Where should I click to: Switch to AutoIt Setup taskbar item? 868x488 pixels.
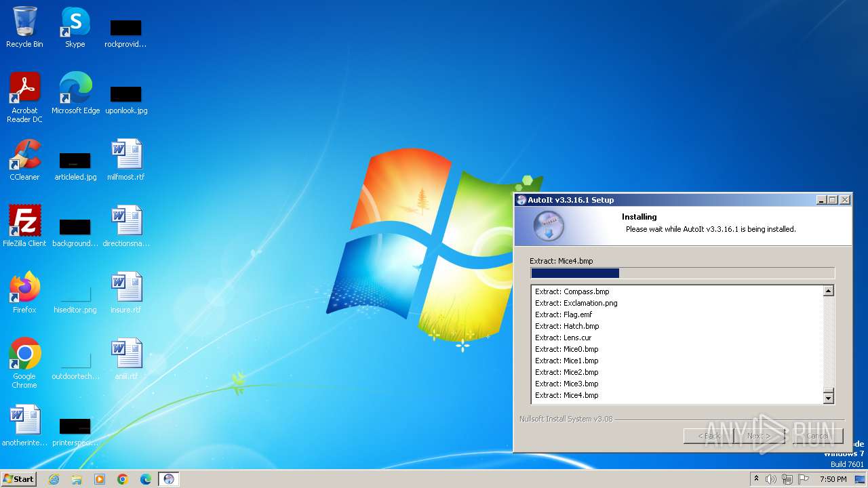click(169, 479)
